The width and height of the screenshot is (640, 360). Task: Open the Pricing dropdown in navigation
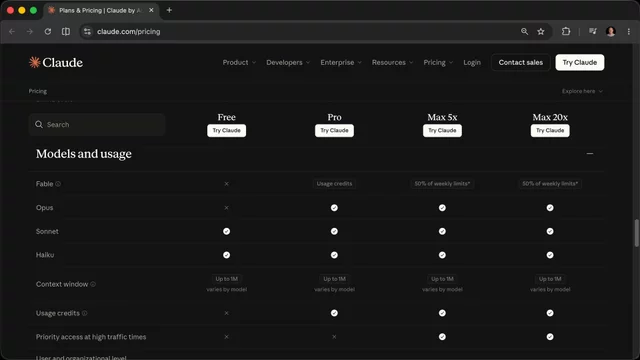(438, 62)
